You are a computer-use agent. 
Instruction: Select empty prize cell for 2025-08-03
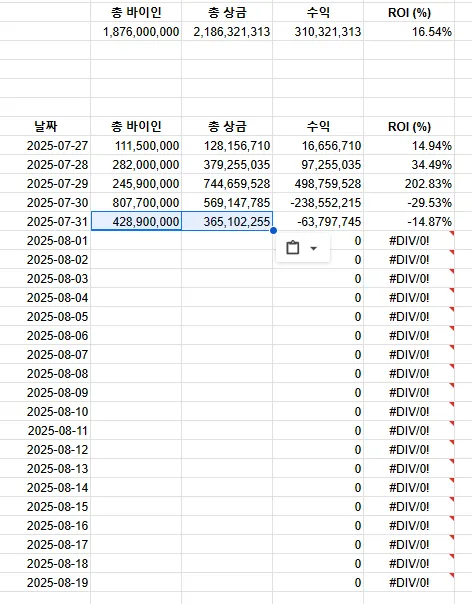coord(227,279)
